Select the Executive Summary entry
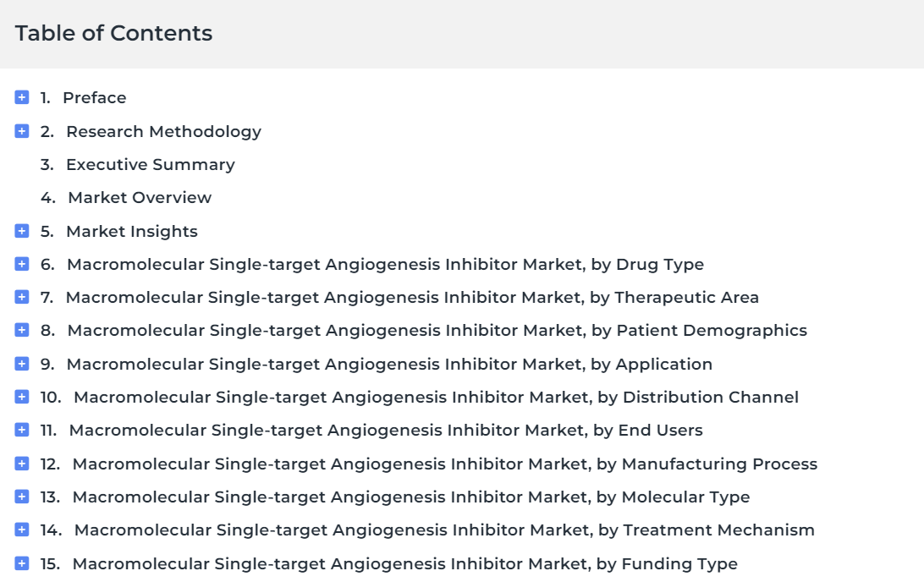924x582 pixels. pyautogui.click(x=151, y=165)
